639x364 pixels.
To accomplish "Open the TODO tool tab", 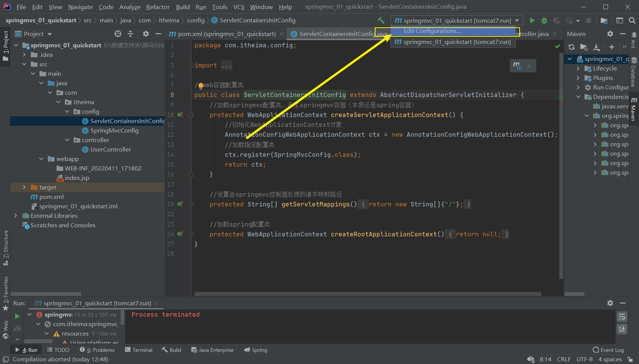I will tap(58, 350).
